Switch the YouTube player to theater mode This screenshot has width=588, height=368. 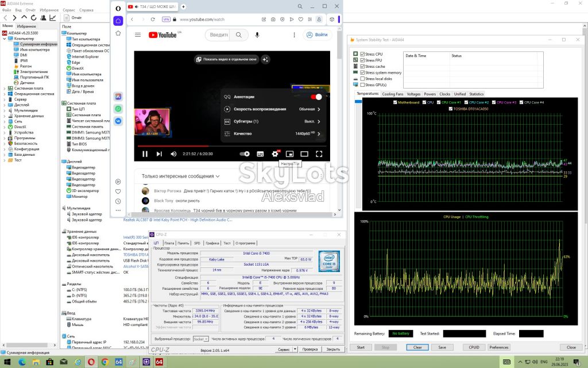(x=304, y=154)
